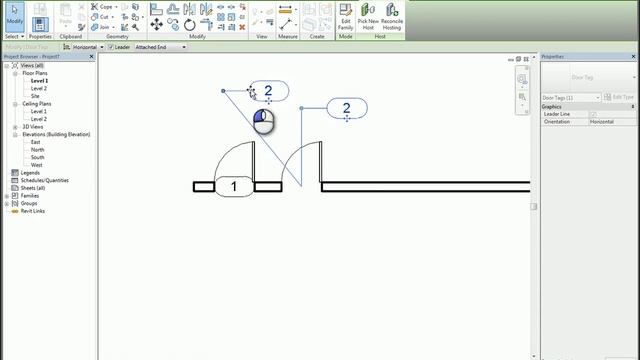640x360 pixels.
Task: Toggle the Leader checkbox in options bar
Action: [x=111, y=47]
